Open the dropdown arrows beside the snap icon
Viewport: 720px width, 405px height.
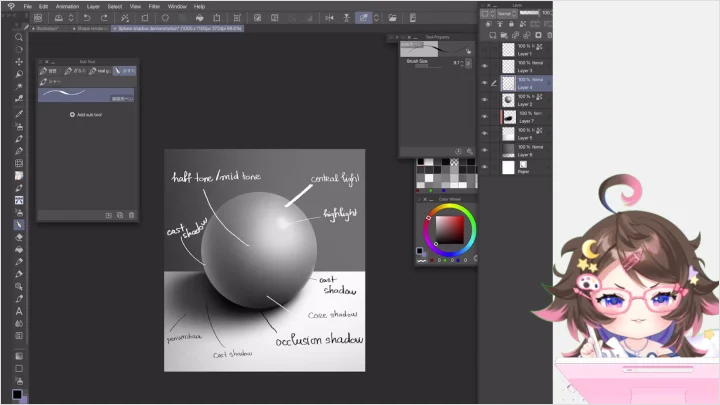[x=377, y=18]
